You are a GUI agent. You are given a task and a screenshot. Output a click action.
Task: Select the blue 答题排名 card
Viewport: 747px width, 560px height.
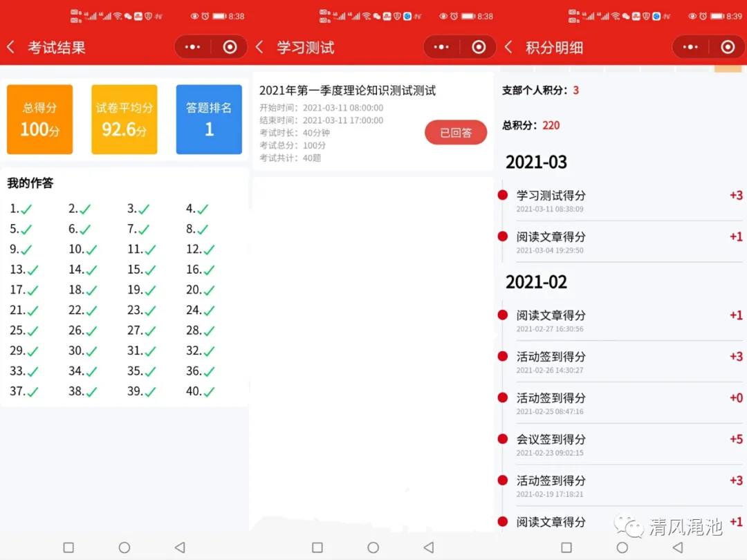tap(209, 120)
